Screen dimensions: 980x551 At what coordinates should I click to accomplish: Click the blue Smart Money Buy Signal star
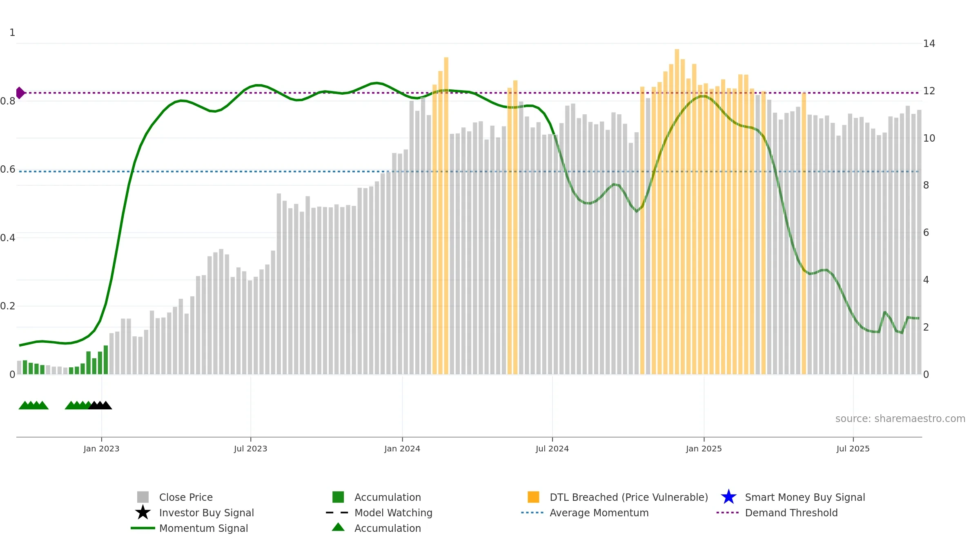pos(729,497)
